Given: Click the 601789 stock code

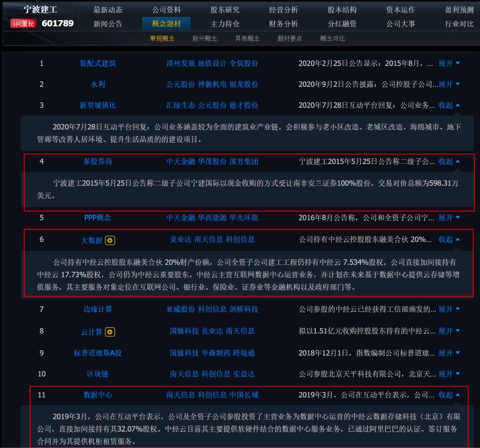Looking at the screenshot, I should coord(58,23).
